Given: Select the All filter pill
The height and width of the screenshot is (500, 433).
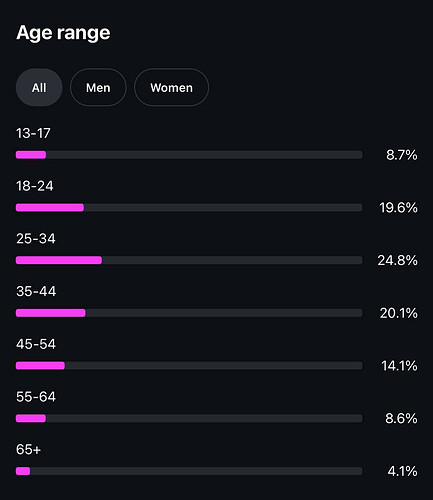Looking at the screenshot, I should pos(39,87).
